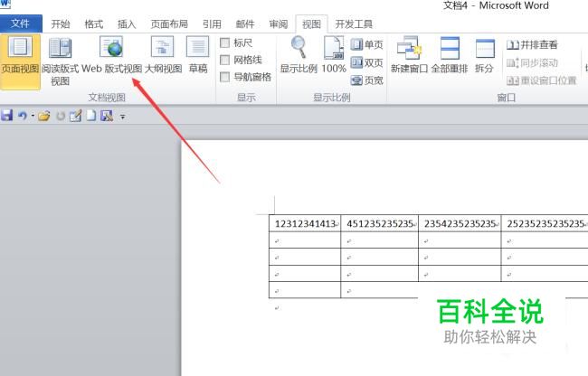Switch to the 审阅 Review tab
The height and width of the screenshot is (376, 588).
click(x=279, y=24)
